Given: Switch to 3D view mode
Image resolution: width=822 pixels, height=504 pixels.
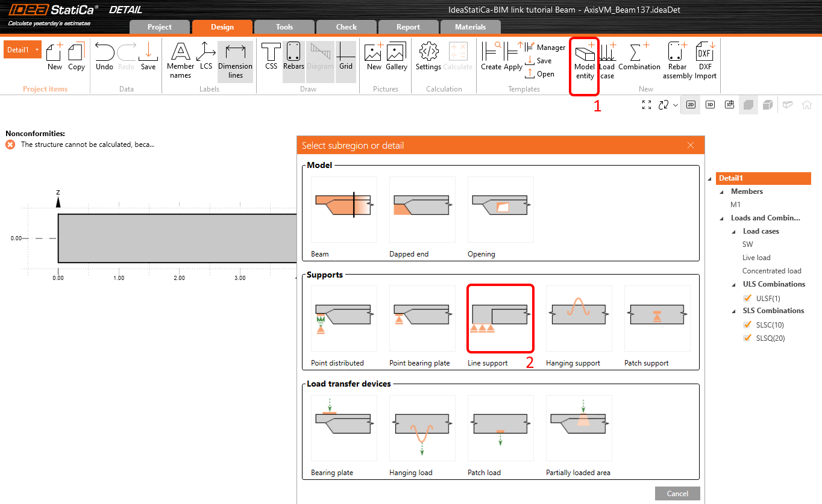Looking at the screenshot, I should (710, 105).
